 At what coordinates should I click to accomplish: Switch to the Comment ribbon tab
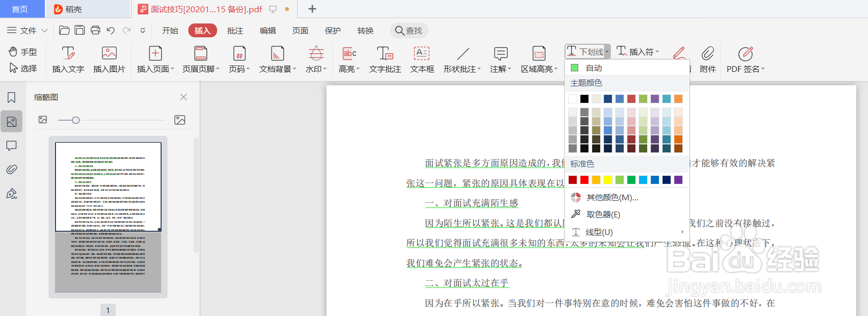(x=235, y=30)
